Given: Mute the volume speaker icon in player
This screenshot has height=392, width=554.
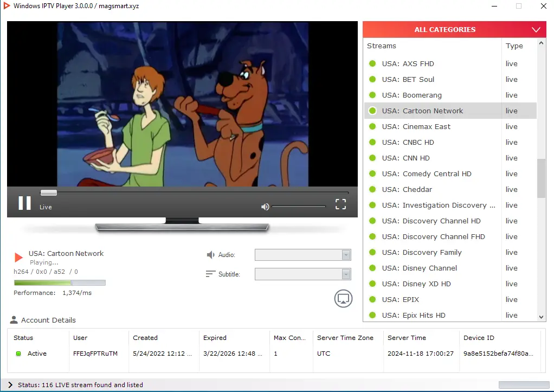Looking at the screenshot, I should click(x=265, y=207).
